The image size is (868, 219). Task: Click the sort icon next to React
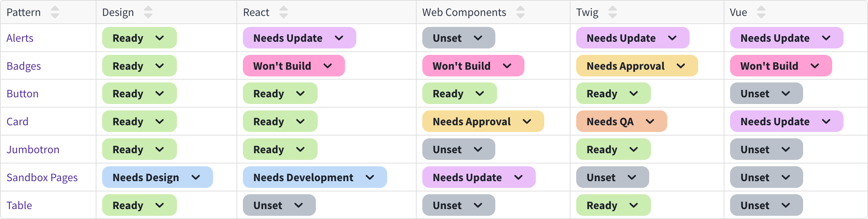tap(283, 12)
